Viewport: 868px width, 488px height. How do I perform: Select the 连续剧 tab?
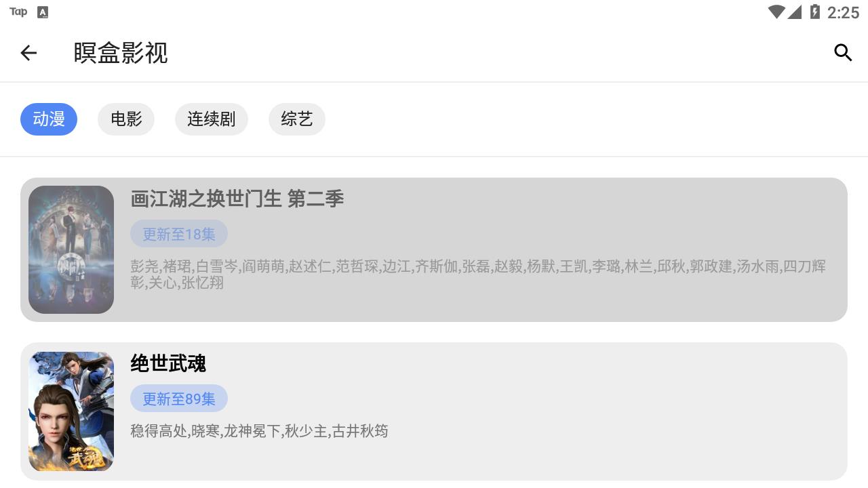coord(212,119)
